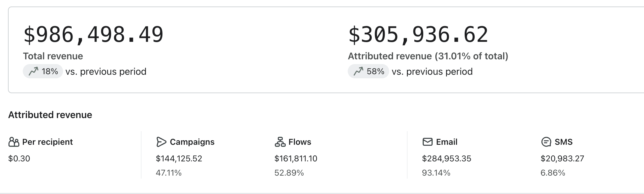
Task: Select the attributed revenue figure $305,936.62
Action: (418, 35)
